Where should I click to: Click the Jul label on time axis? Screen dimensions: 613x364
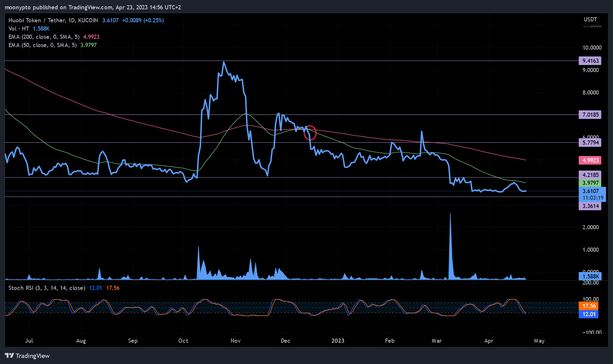pos(29,341)
